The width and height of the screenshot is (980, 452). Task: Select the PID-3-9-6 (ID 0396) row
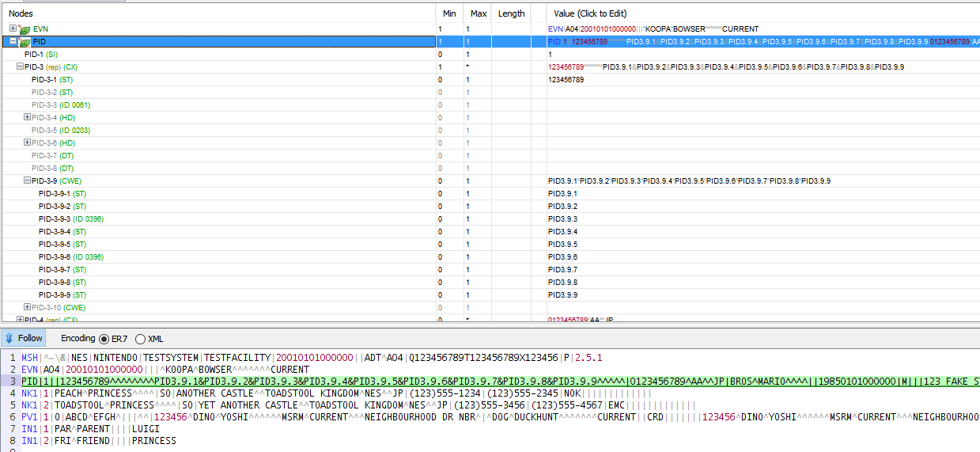pos(218,257)
